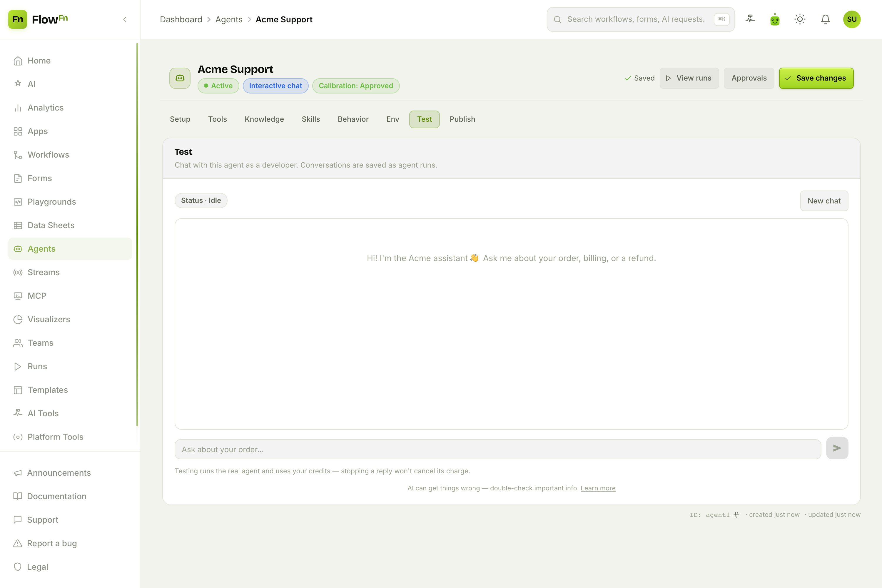
Task: Open the SU user avatar menu
Action: click(x=852, y=19)
